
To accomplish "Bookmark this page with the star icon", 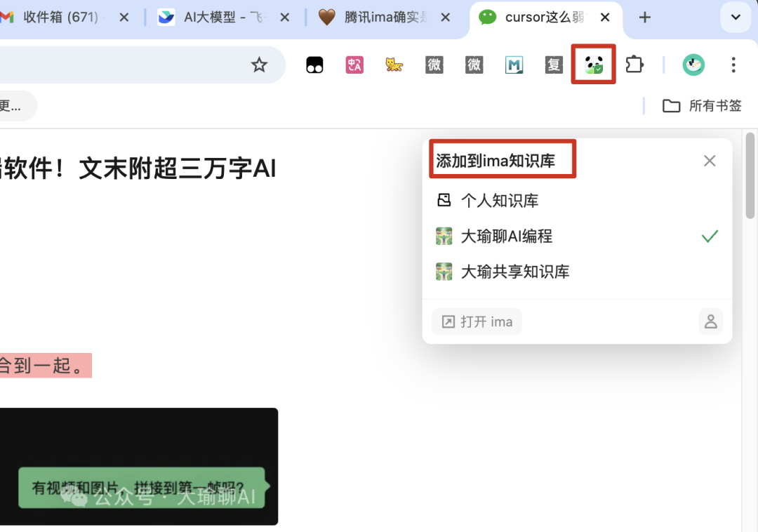I will (259, 65).
